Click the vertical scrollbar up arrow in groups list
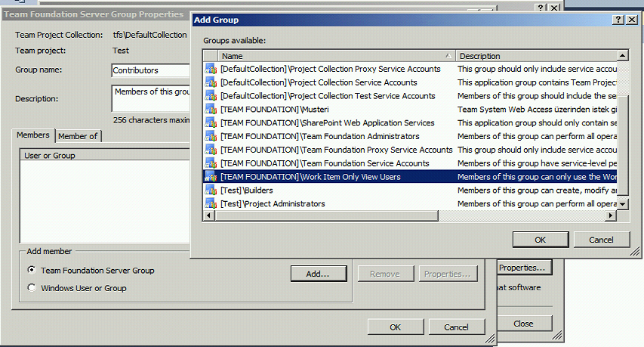The image size is (644, 347). click(x=623, y=55)
